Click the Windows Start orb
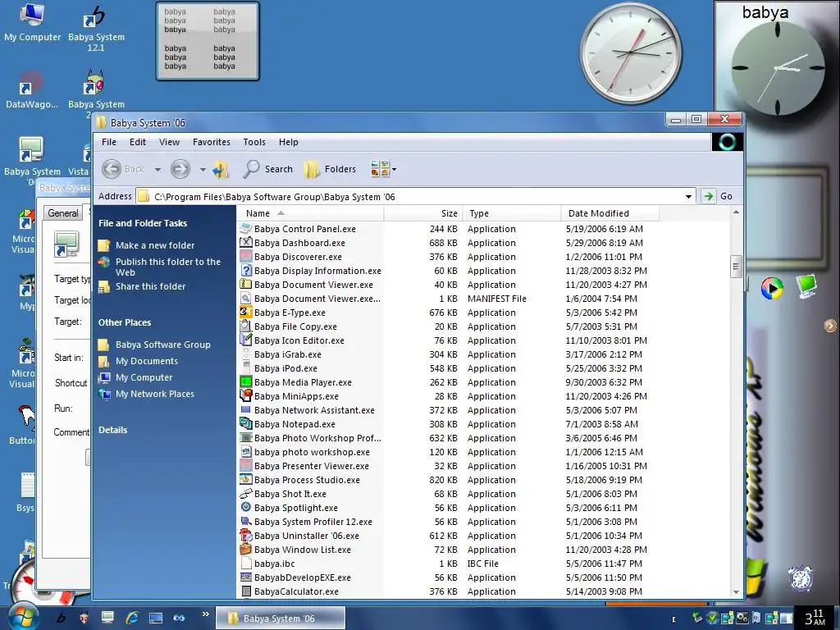Image resolution: width=840 pixels, height=630 pixels. (24, 617)
